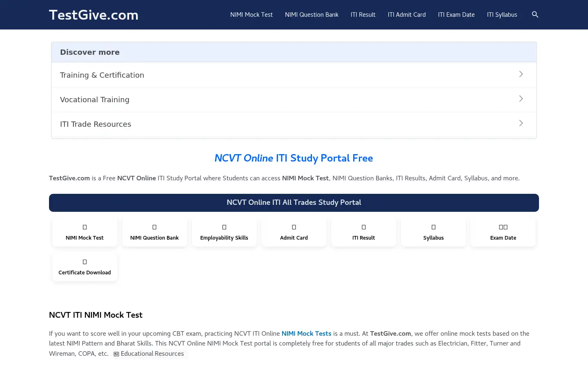The image size is (588, 368).
Task: Open the search icon in header
Action: coord(535,15)
